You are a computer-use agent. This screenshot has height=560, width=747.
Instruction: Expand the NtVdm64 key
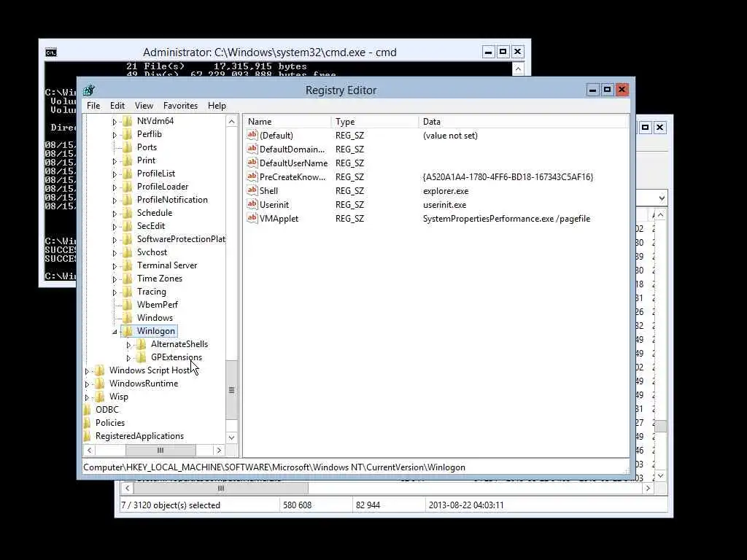click(115, 122)
